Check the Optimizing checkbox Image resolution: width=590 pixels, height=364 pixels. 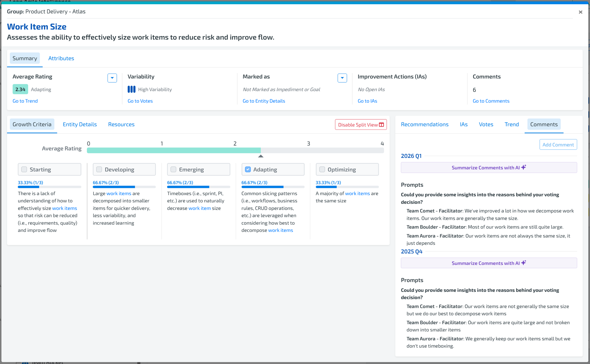click(x=322, y=169)
